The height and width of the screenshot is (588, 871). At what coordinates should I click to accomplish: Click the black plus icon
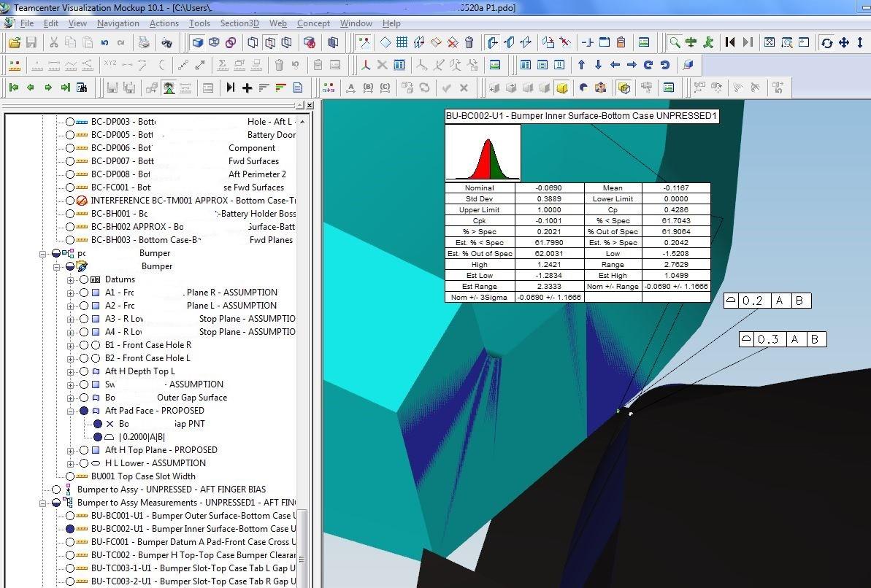tap(248, 88)
